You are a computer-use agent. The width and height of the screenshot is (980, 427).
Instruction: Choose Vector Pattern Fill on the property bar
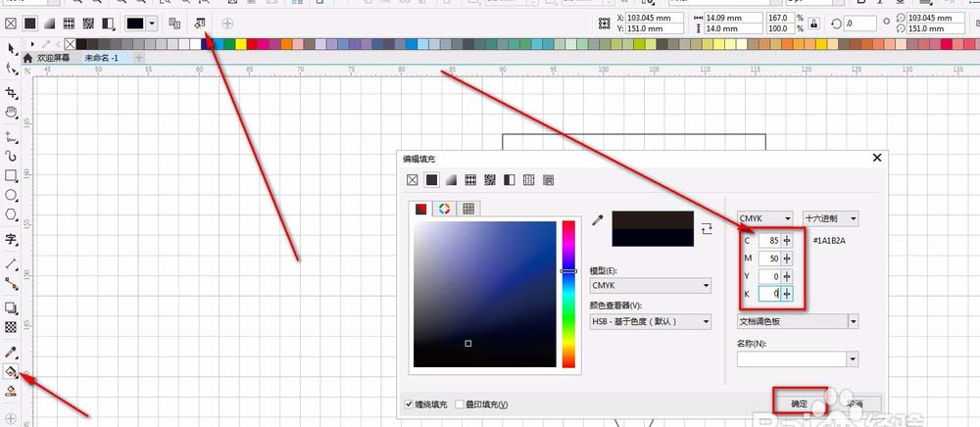coord(69,24)
